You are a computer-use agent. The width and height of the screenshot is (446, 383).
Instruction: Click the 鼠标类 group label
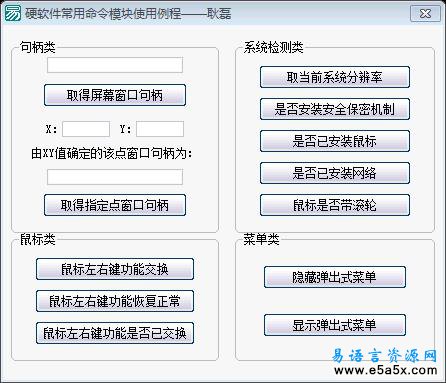(38, 239)
